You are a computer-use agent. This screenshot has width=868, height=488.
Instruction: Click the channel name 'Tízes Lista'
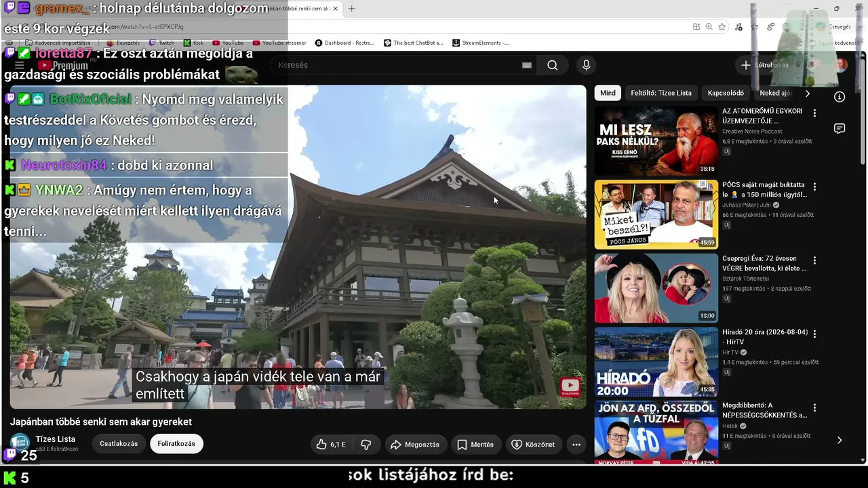[56, 439]
